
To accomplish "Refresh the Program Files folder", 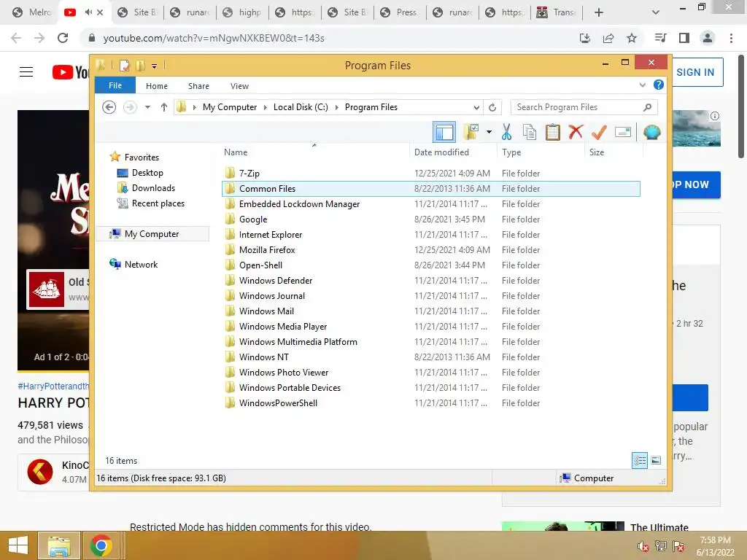I will click(492, 107).
